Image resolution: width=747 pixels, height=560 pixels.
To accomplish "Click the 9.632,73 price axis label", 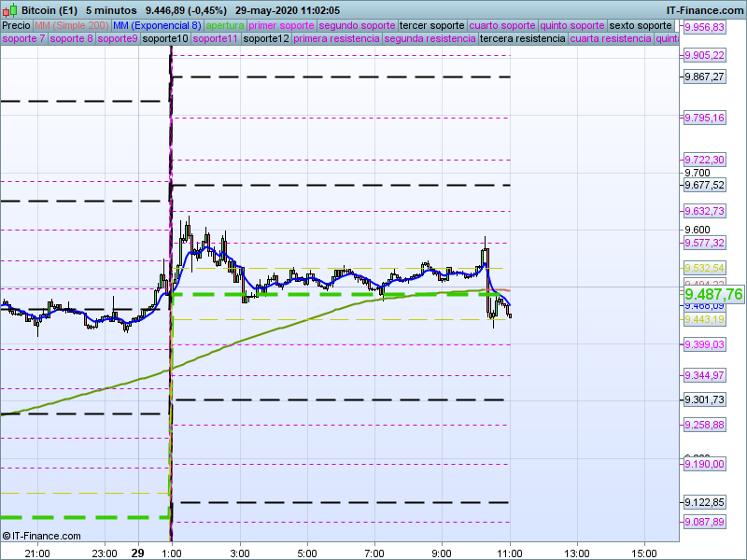I will tap(704, 211).
